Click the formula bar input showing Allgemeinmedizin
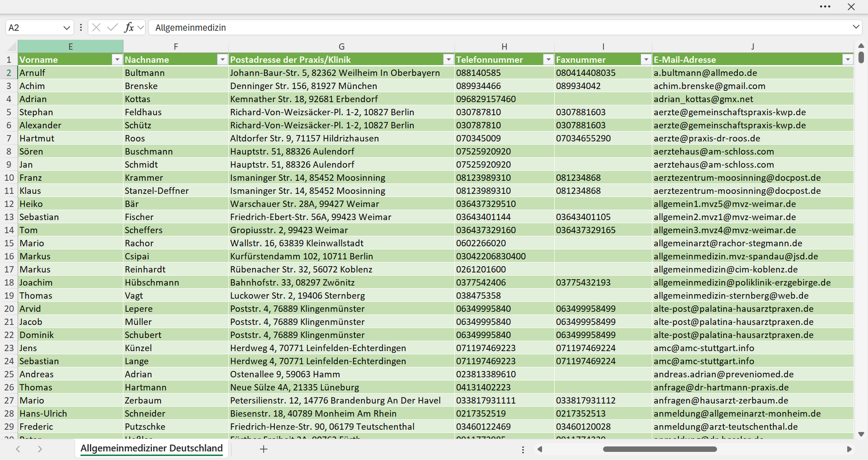The image size is (868, 460). pyautogui.click(x=499, y=27)
